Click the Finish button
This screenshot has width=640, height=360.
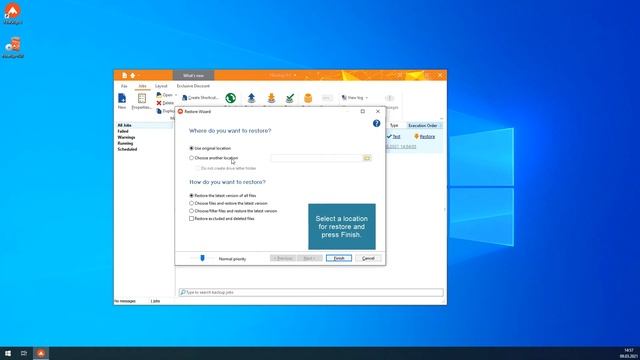point(339,258)
